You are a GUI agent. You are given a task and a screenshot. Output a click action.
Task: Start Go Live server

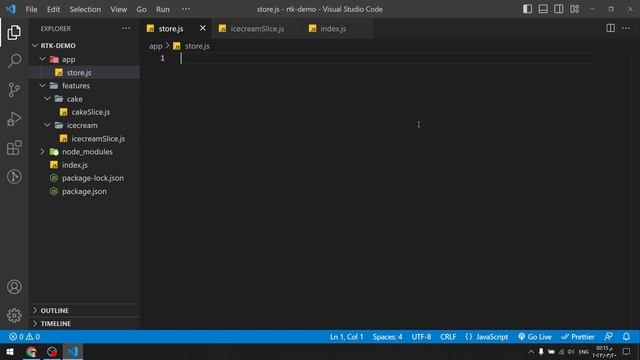click(x=534, y=337)
